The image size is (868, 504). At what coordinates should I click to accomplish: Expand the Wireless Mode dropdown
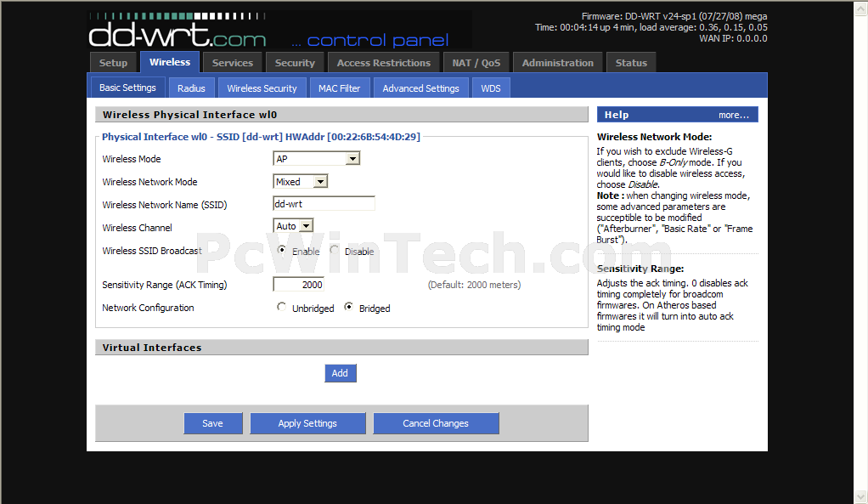pos(317,159)
